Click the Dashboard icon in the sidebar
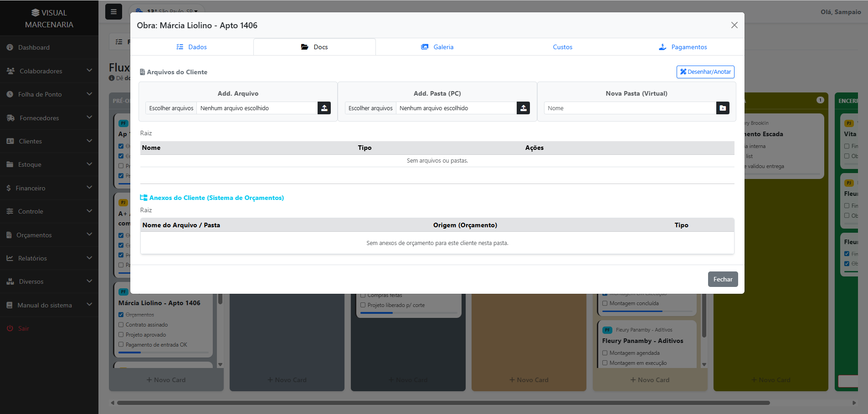This screenshot has height=414, width=868. coord(10,47)
